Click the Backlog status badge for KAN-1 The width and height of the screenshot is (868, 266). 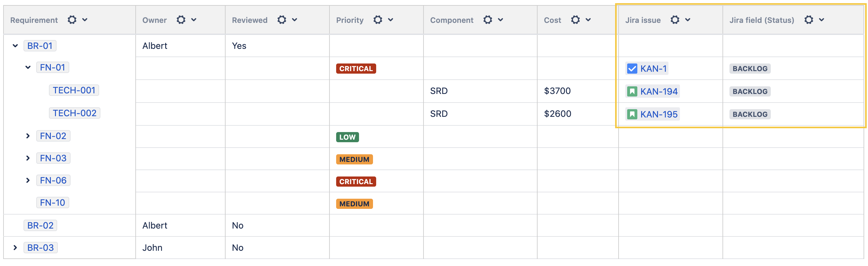(750, 69)
